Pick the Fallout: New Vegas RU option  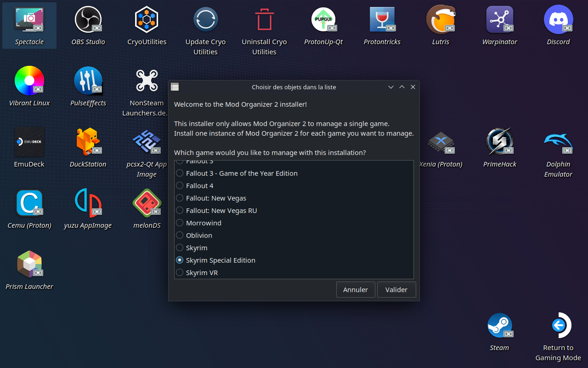coord(216,211)
